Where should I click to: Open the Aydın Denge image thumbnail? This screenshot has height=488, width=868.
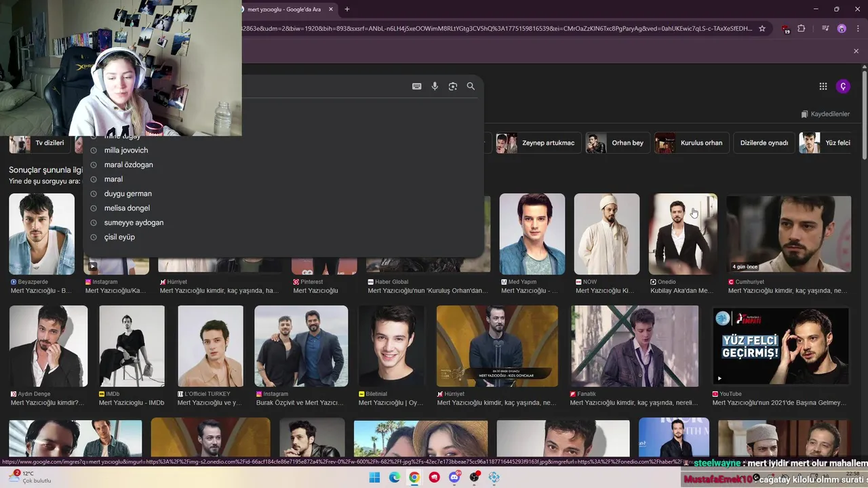pyautogui.click(x=48, y=346)
